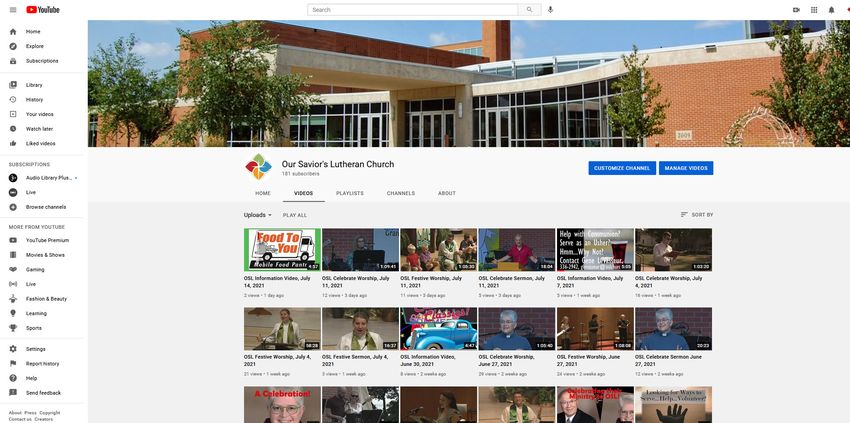Click in the Search input field

click(415, 9)
